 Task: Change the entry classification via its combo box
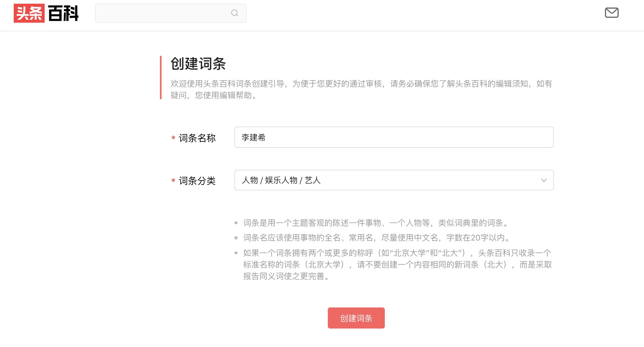pyautogui.click(x=393, y=180)
